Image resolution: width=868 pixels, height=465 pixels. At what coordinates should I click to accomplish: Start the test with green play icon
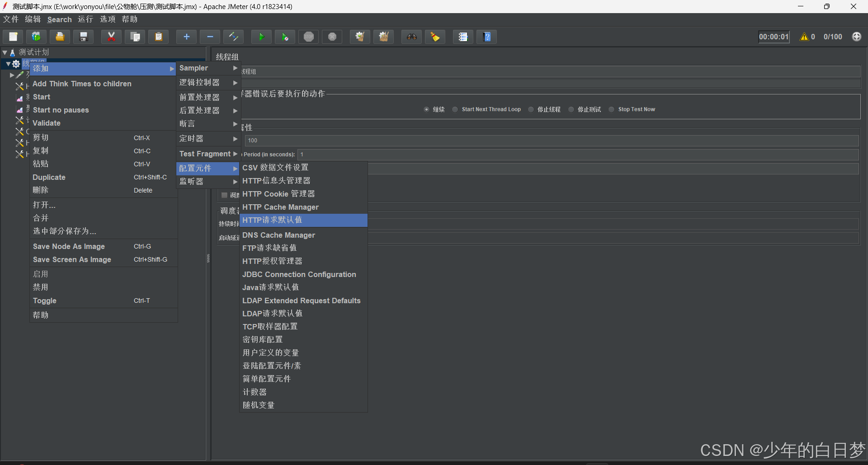point(261,37)
